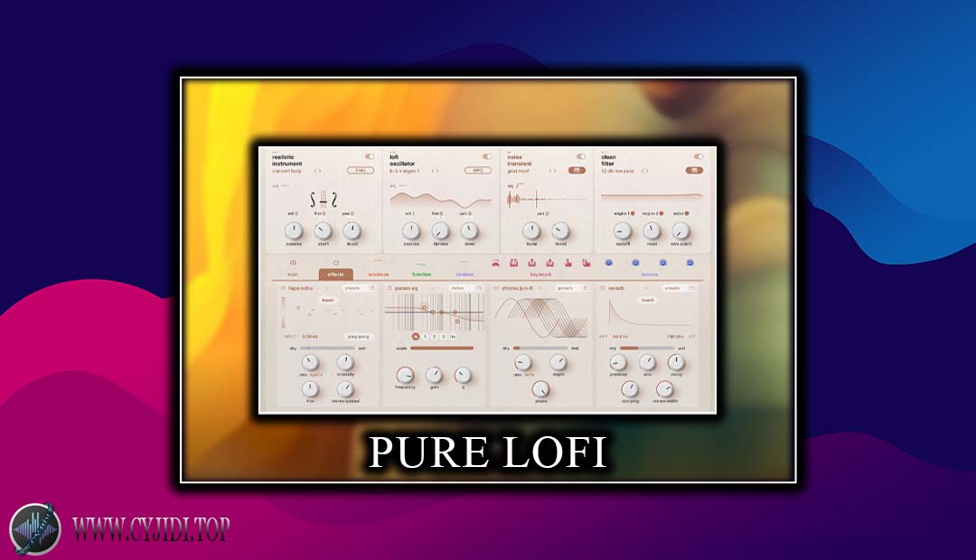Click the chorus phase knob
This screenshot has width=976, height=560.
pyautogui.click(x=541, y=389)
